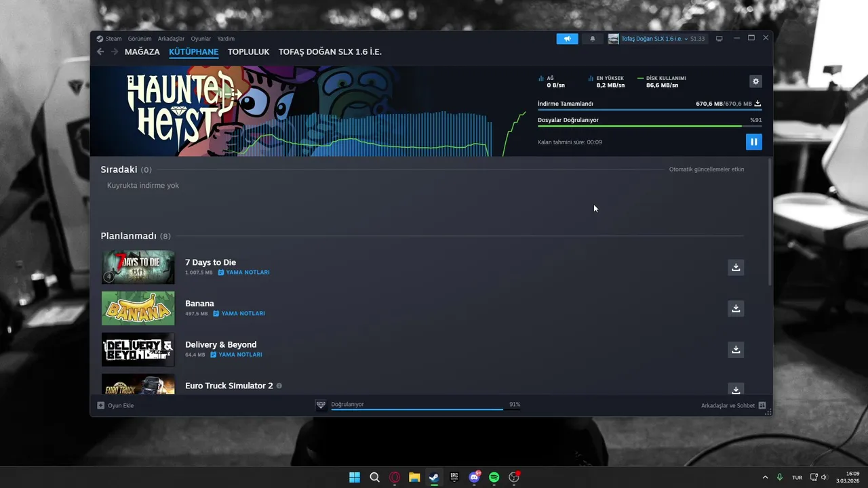Viewport: 868px width, 488px height.
Task: Click the account avatar thumbnail
Action: [613, 39]
